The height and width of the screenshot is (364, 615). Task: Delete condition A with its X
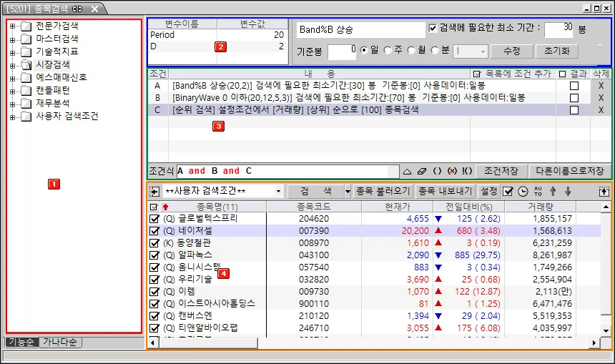601,86
